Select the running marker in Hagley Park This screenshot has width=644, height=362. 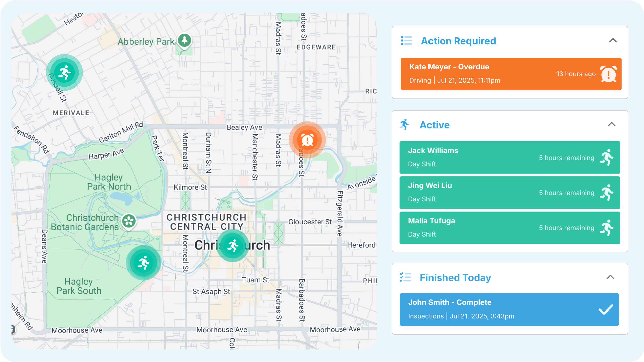click(x=144, y=263)
